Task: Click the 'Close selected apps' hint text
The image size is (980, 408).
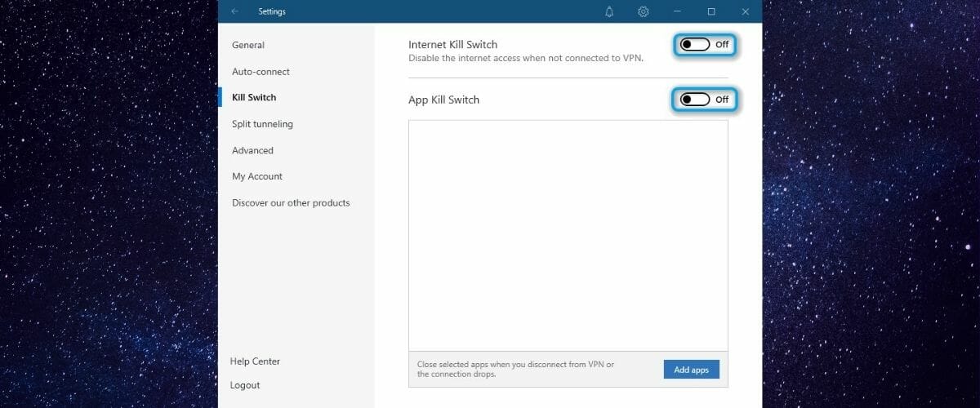Action: tap(515, 370)
